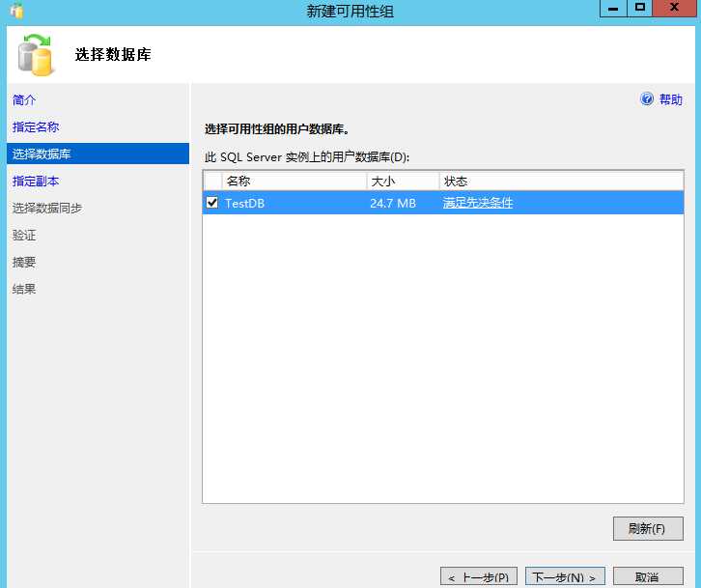Open the 简介 wizard step

coord(24,99)
